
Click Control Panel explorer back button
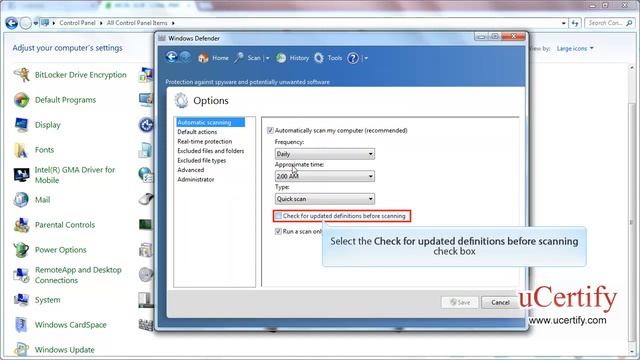tap(11, 23)
